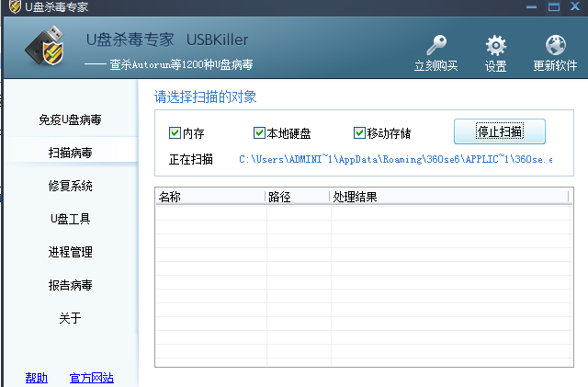Viewport: 588px width, 387px height.
Task: Click the 更新软件 label
Action: coord(555,65)
